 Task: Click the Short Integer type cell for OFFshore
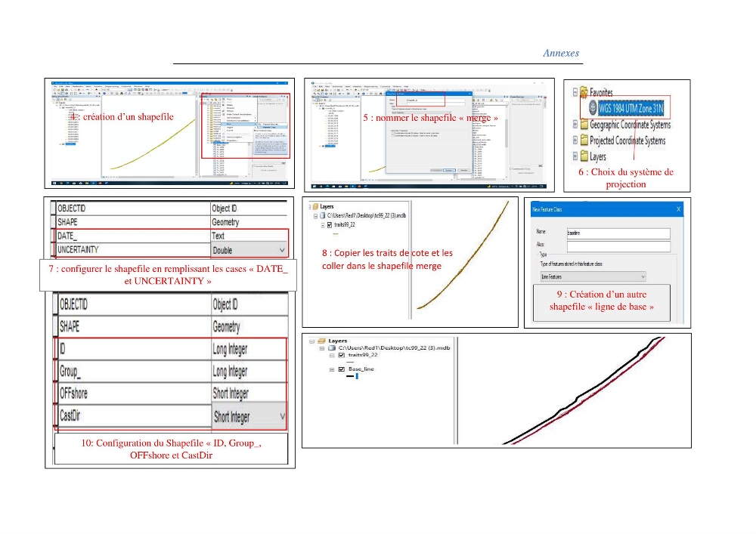249,394
